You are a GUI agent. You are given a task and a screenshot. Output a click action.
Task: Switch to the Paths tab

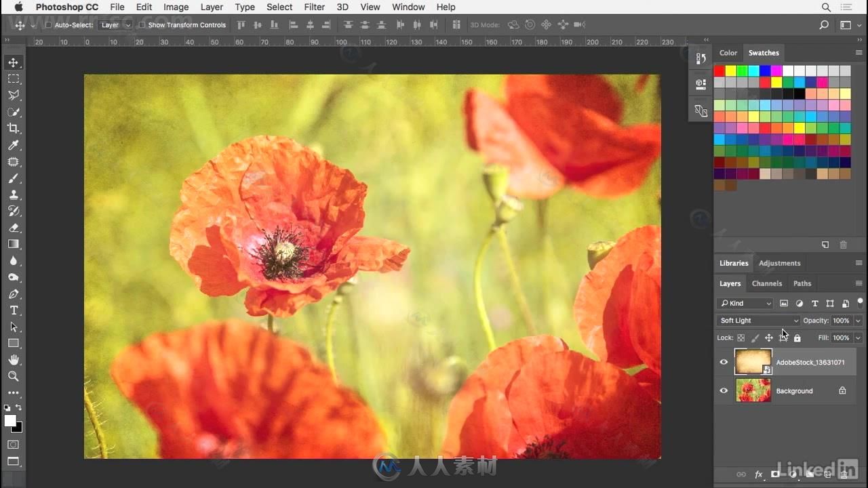click(x=802, y=283)
